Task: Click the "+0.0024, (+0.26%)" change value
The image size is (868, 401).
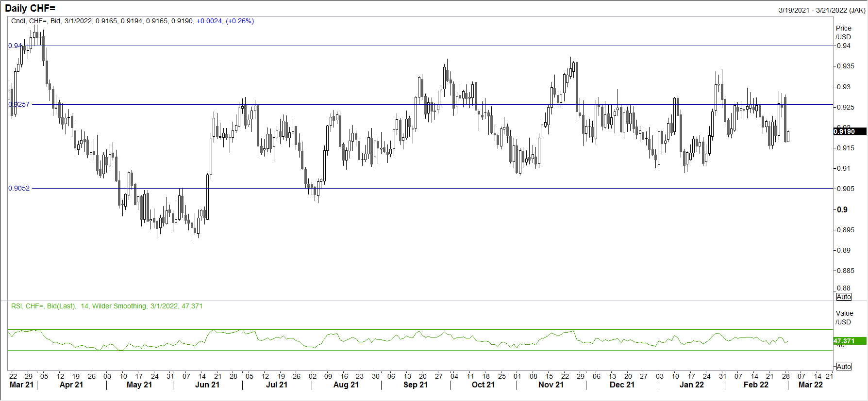Action: 225,21
